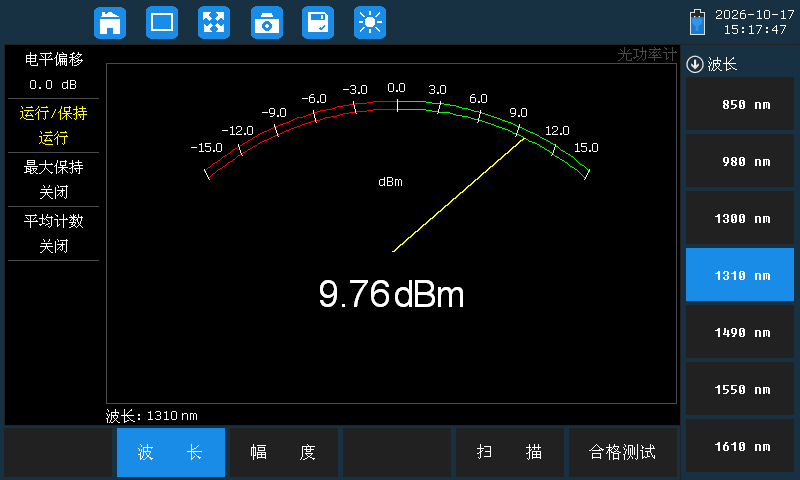Toggle 最大保持 max hold off
The image size is (800, 480).
pos(53,180)
